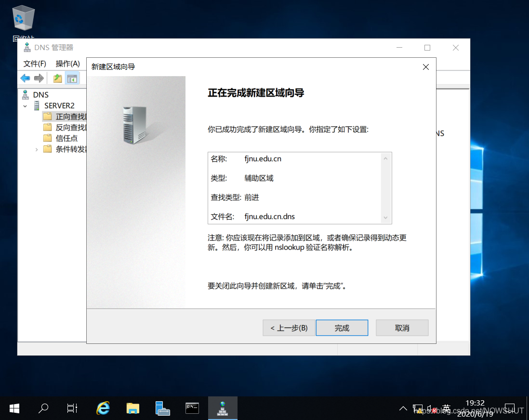This screenshot has height=420, width=529.
Task: Click the Windows Search icon
Action: click(x=43, y=408)
